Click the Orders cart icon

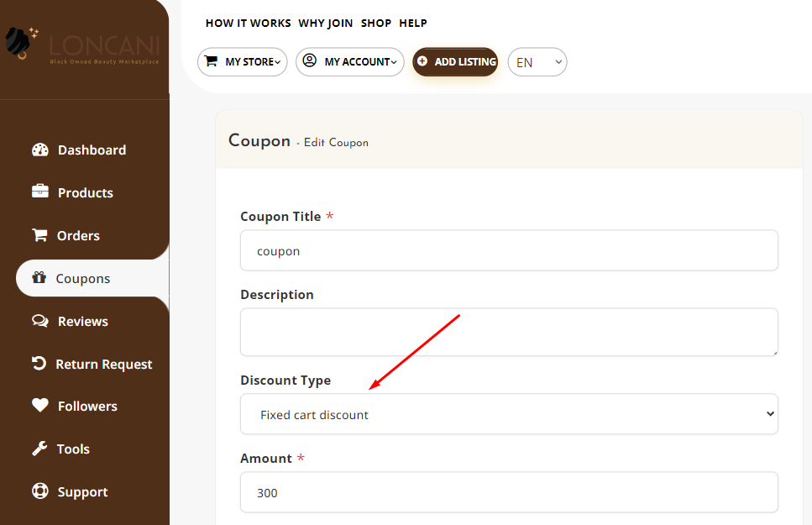39,234
